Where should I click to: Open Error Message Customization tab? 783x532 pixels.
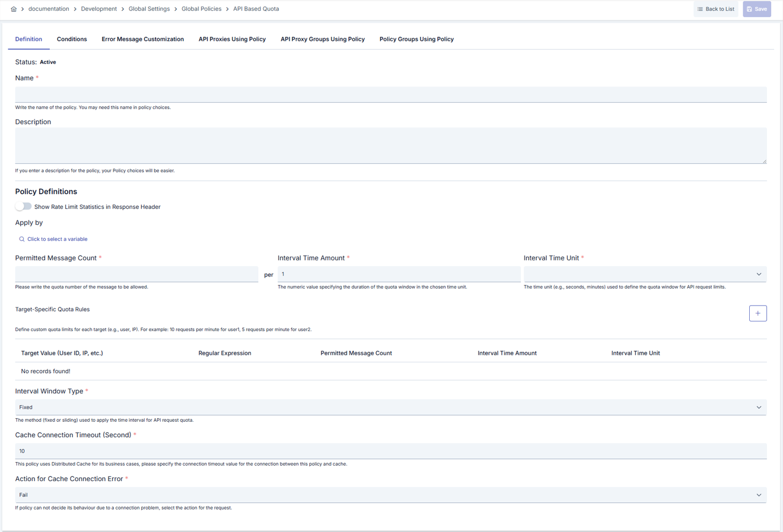pyautogui.click(x=142, y=39)
